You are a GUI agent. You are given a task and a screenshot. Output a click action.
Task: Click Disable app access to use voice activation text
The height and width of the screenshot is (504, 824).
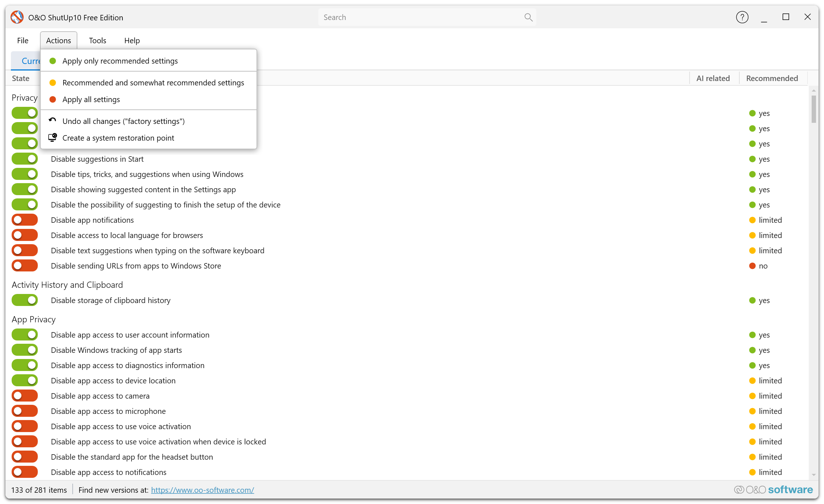point(121,426)
